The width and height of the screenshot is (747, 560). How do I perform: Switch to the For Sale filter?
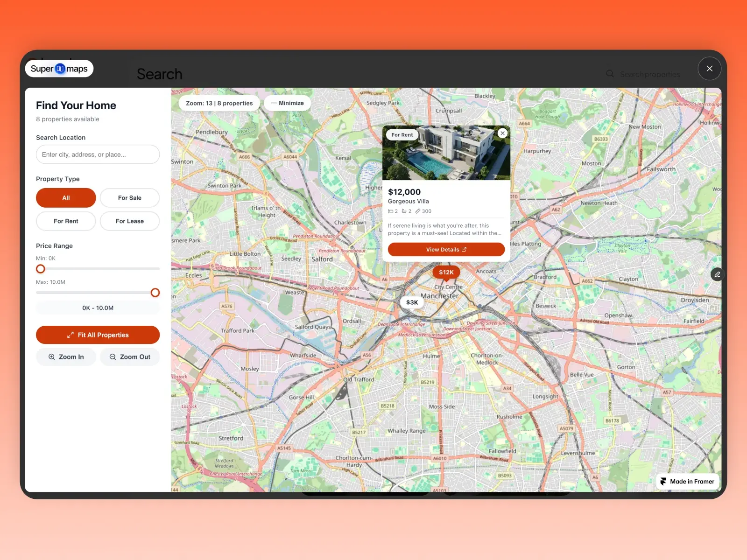pos(129,197)
